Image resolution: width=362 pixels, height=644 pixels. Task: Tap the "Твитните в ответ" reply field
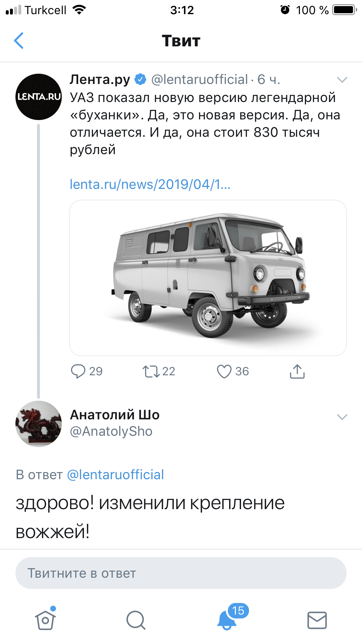click(x=181, y=573)
